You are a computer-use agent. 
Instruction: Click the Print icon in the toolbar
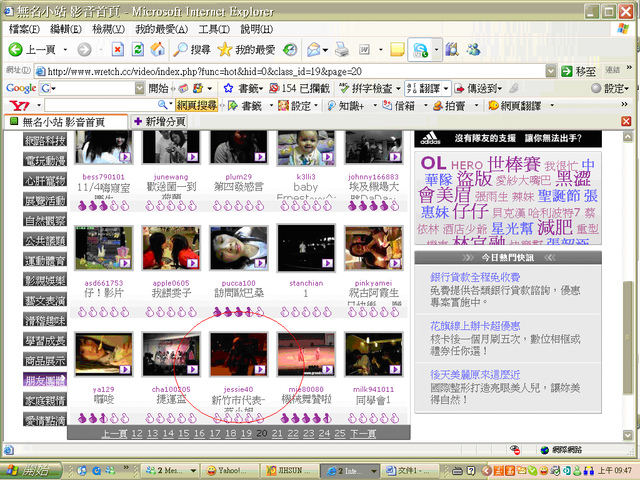pyautogui.click(x=341, y=49)
